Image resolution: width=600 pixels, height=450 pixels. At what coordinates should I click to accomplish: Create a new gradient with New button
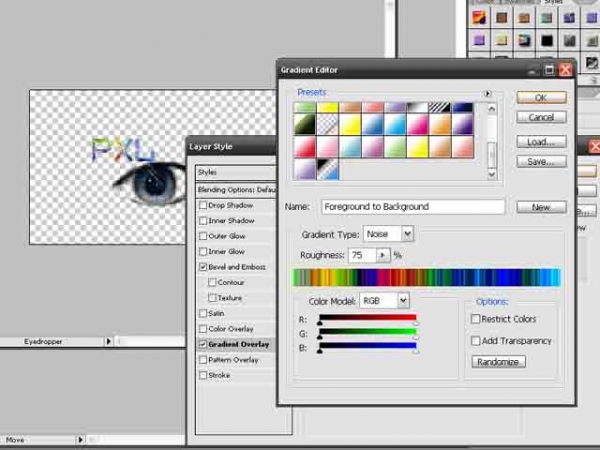(541, 207)
